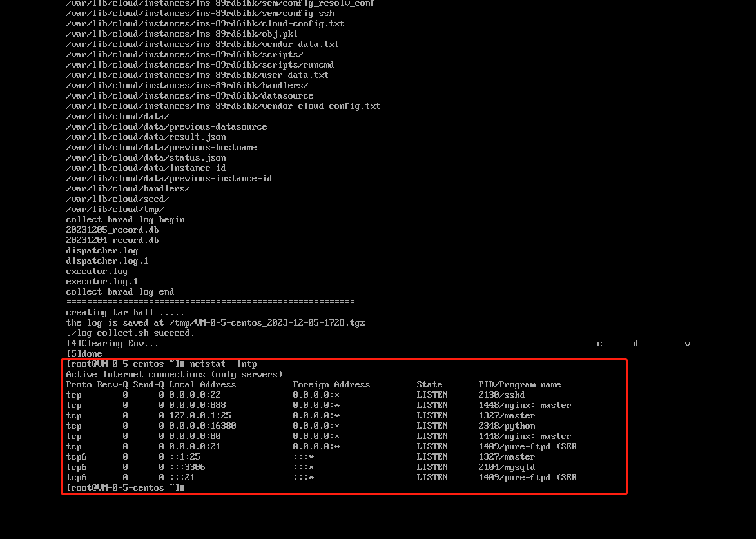This screenshot has height=539, width=756.
Task: Click the 'Local Address' column header
Action: (x=202, y=385)
